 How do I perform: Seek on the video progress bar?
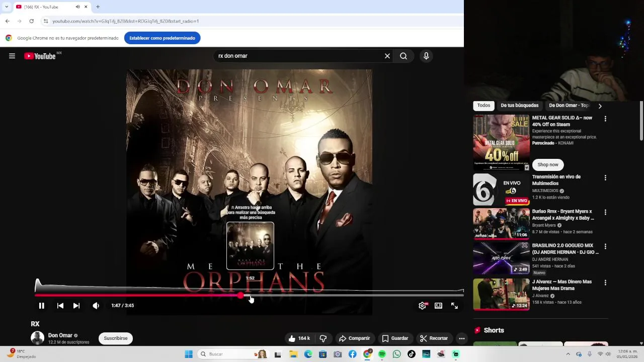click(x=249, y=296)
